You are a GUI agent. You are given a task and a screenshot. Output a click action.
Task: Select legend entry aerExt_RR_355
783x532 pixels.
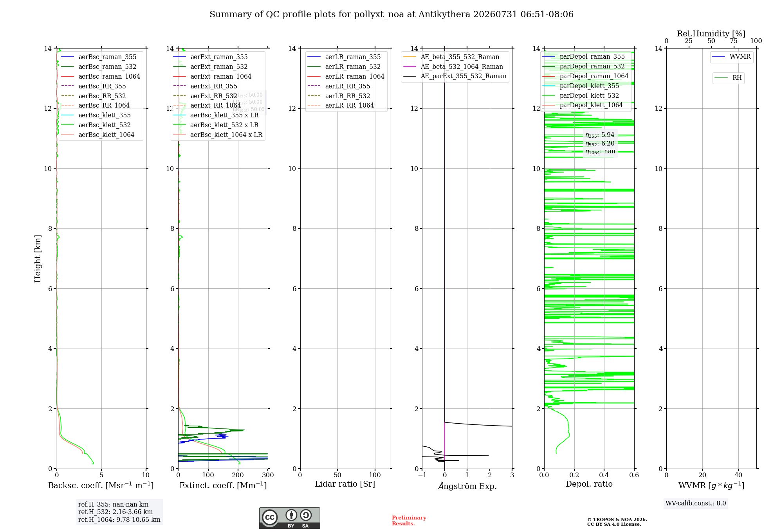pyautogui.click(x=205, y=86)
